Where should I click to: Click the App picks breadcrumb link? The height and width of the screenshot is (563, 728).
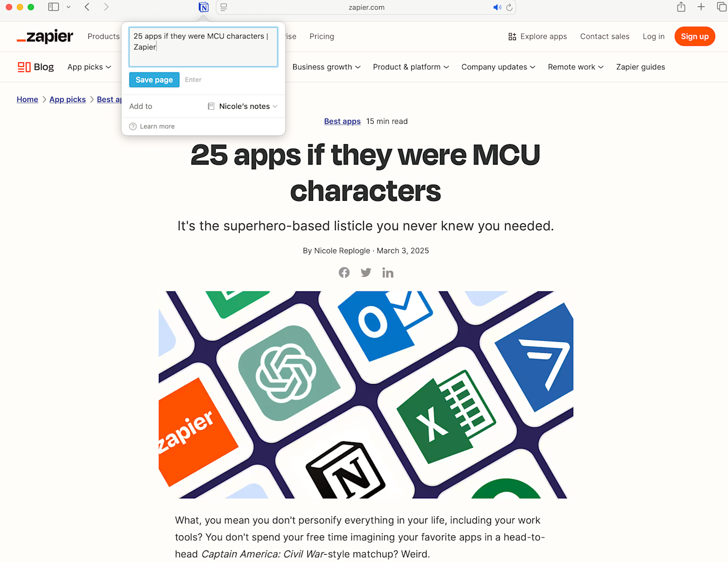[x=68, y=99]
